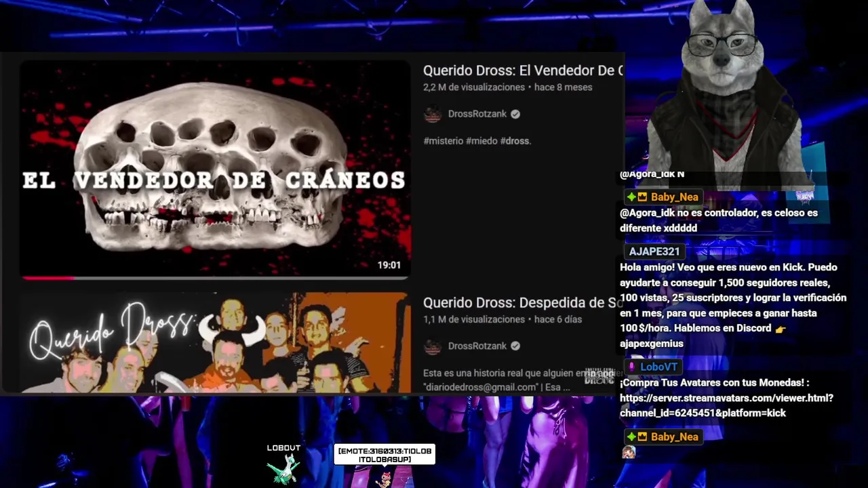Click the LOBOVT stream avatar character
Screen dimensions: 868x488
pos(283,468)
